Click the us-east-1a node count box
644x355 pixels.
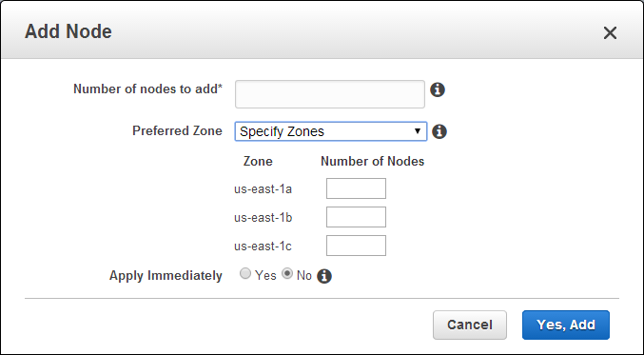tap(356, 188)
